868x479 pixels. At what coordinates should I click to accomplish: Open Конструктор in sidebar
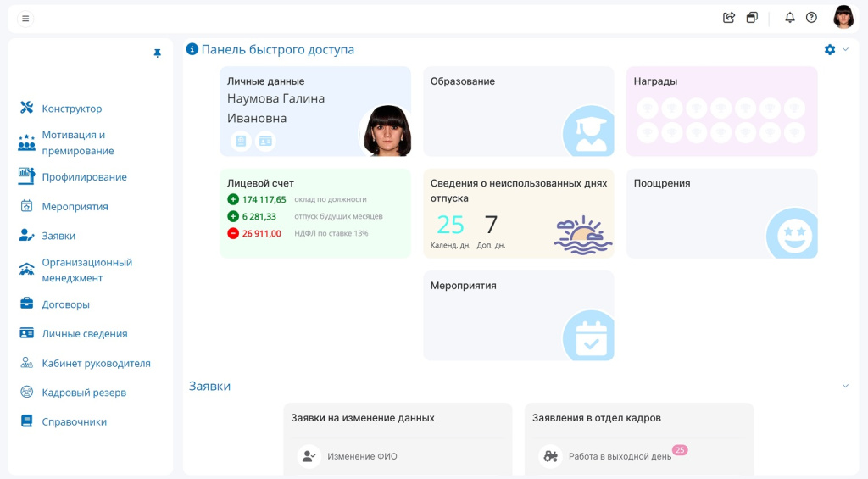(72, 109)
